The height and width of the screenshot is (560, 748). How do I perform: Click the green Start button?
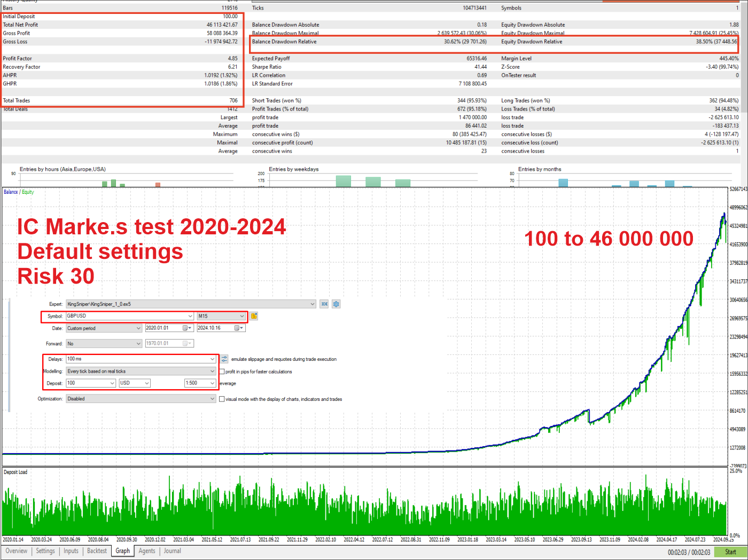(730, 552)
